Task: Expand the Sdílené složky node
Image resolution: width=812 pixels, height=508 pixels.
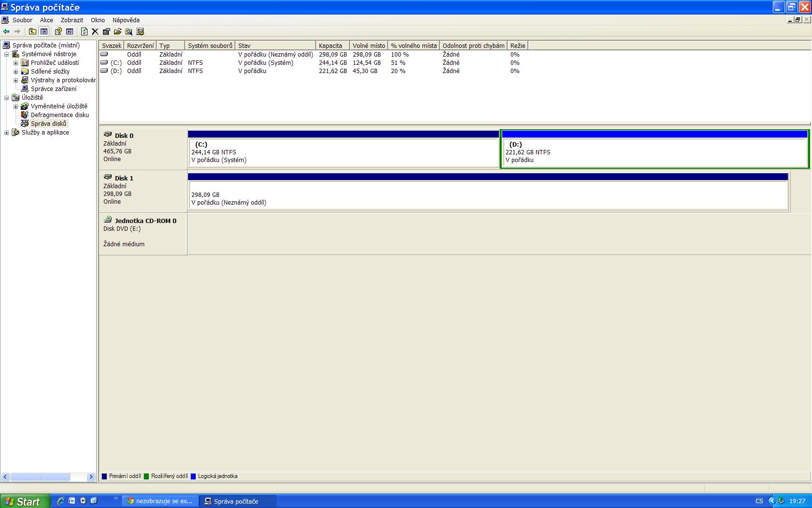Action: point(16,72)
